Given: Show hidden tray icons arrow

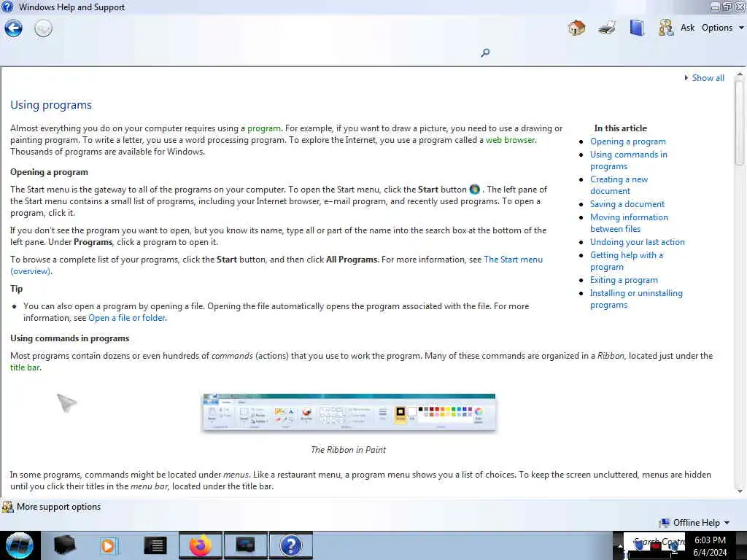Looking at the screenshot, I should [x=620, y=545].
